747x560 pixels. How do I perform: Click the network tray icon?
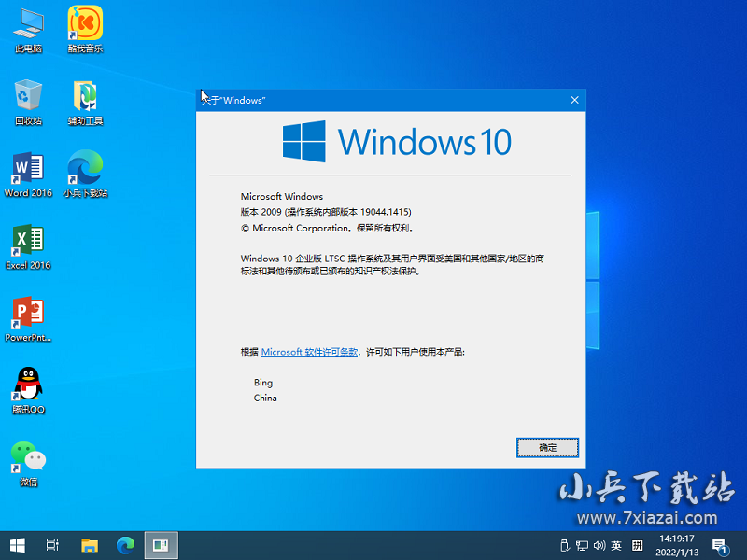point(582,546)
